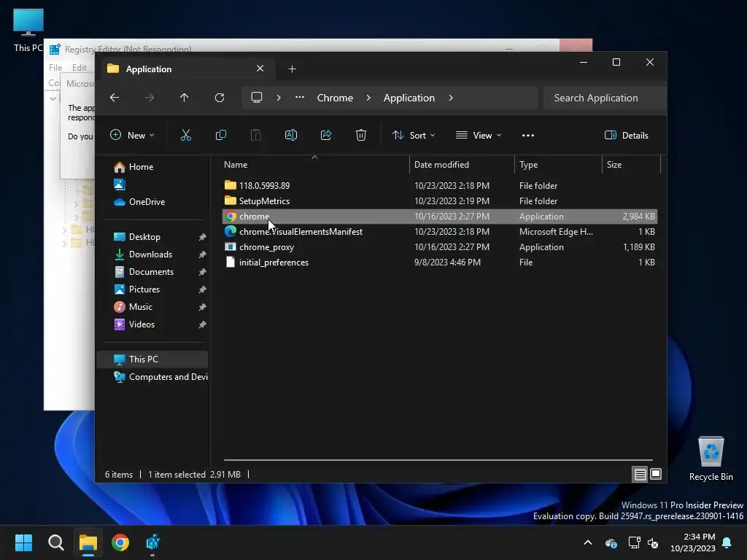The image size is (747, 560).
Task: Show hidden system tray icons
Action: tap(588, 542)
